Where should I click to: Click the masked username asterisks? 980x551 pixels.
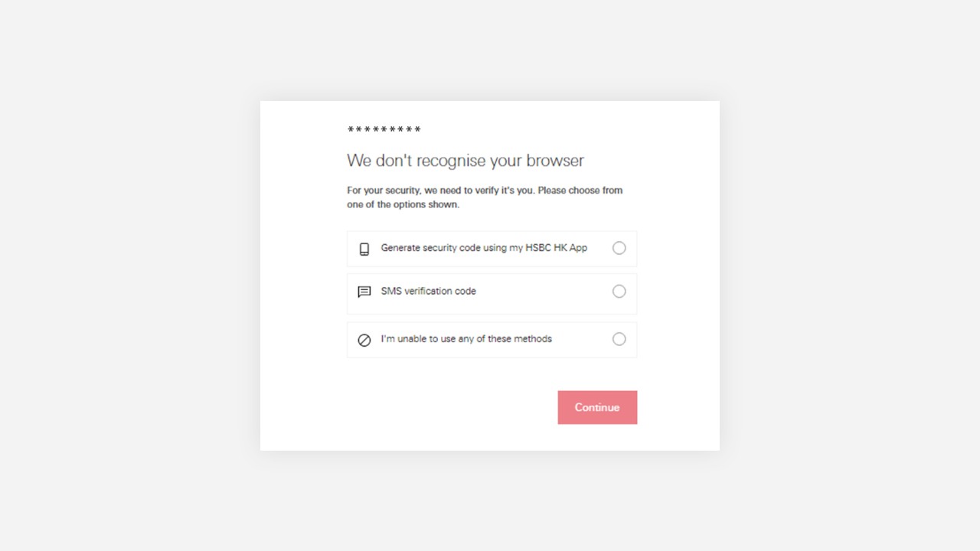[384, 130]
